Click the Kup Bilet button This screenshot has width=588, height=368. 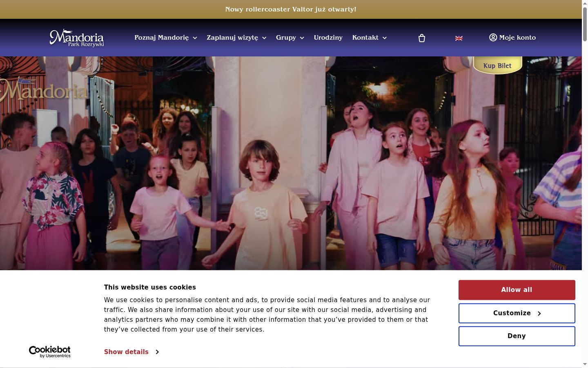[497, 65]
